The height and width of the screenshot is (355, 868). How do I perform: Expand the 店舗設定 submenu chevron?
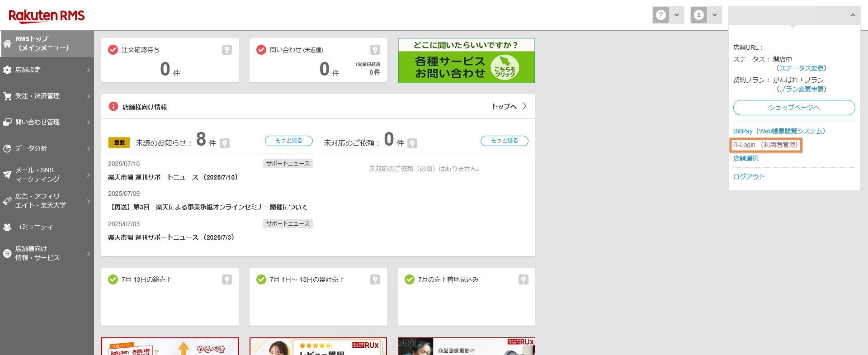(89, 70)
